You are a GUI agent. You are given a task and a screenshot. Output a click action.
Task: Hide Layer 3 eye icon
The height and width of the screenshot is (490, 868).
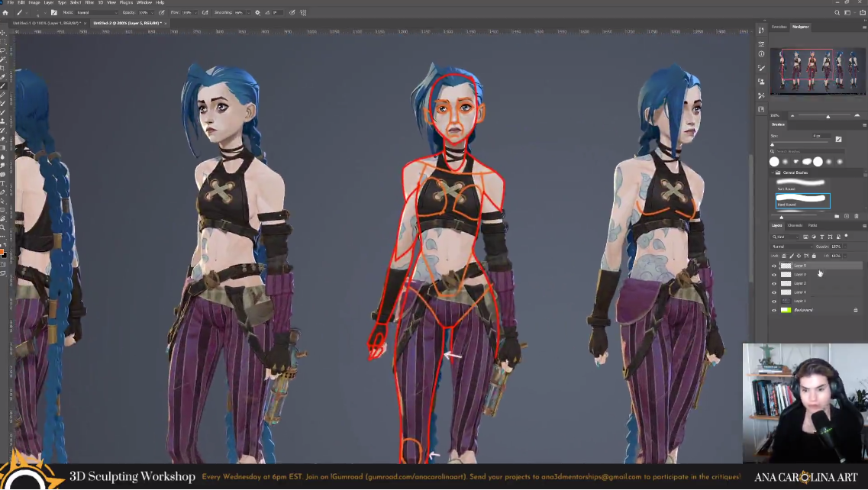pyautogui.click(x=774, y=275)
